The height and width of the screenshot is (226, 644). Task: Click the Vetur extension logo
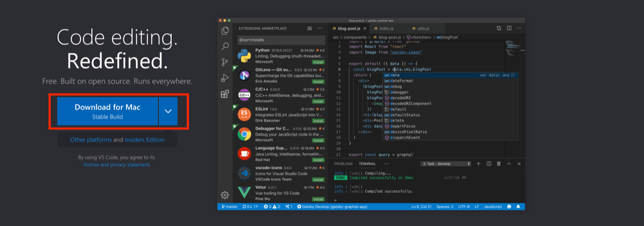tap(245, 192)
